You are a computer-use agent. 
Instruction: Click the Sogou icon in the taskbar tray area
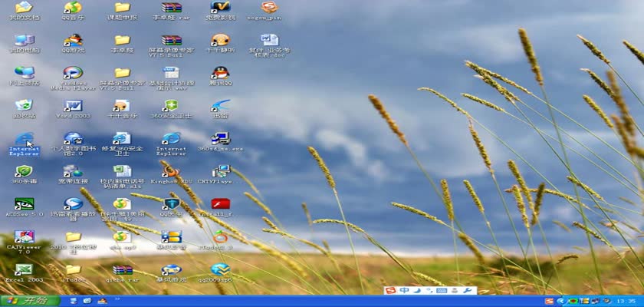tap(548, 302)
